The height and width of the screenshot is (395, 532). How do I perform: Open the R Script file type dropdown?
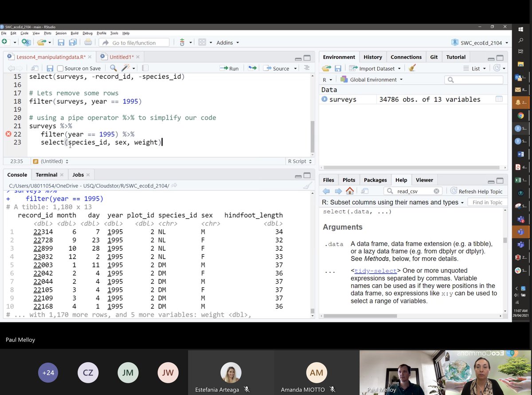tap(300, 162)
